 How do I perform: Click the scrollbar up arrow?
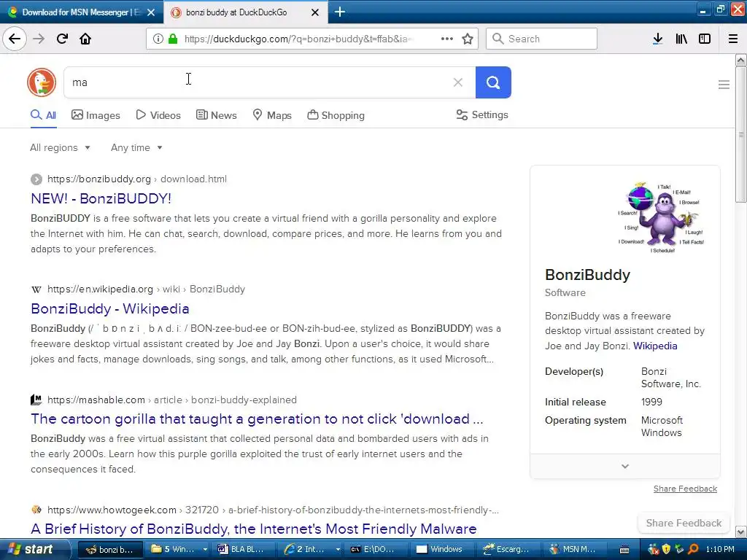[740, 60]
